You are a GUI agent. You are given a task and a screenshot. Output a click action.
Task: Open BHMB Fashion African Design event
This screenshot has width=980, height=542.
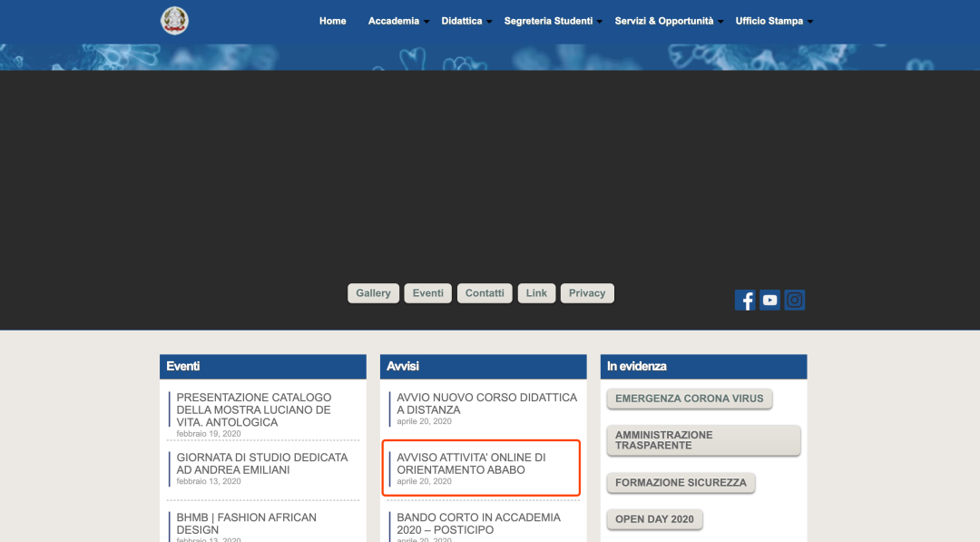(246, 524)
